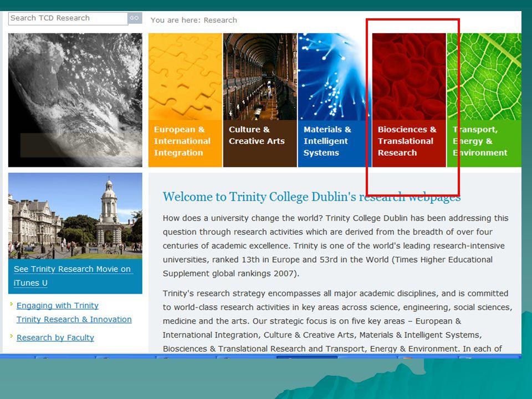Open Culture & Creative Arts tile
Screen dimensions: 532x399
click(260, 100)
